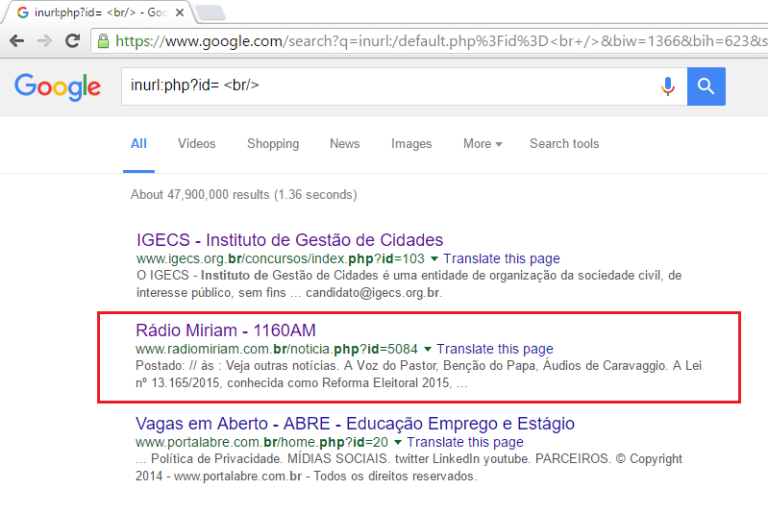768x514 pixels.
Task: Click the browser back arrow
Action: pos(17,41)
